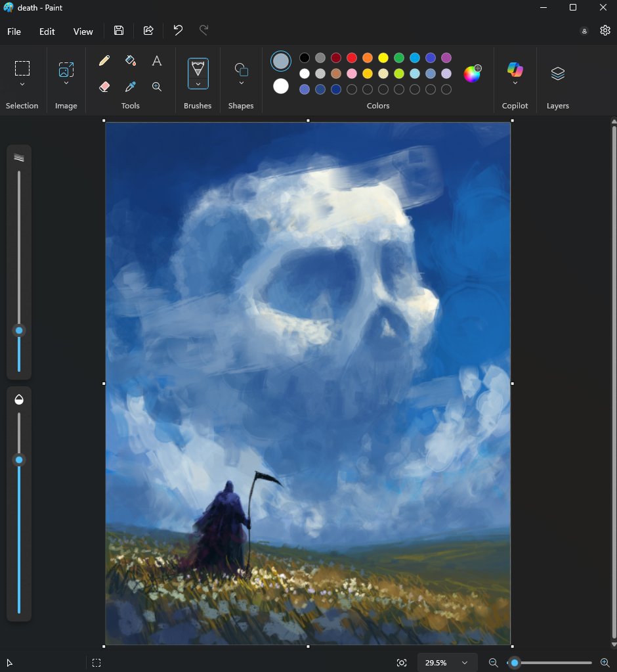
Task: Undo the last action
Action: (177, 30)
